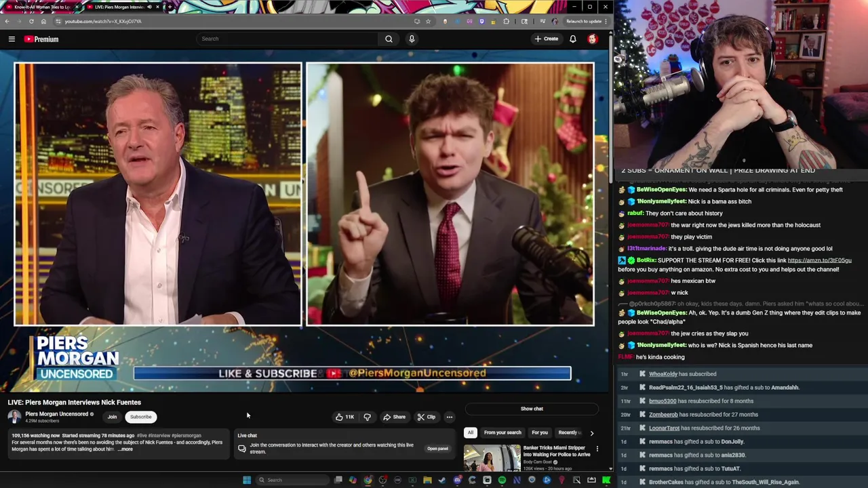Subscribe to Piers Morgan Uncensored

[141, 417]
